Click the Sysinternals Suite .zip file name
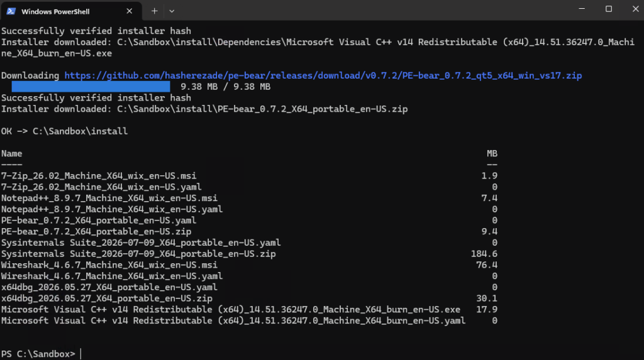The image size is (644, 360). [x=138, y=254]
